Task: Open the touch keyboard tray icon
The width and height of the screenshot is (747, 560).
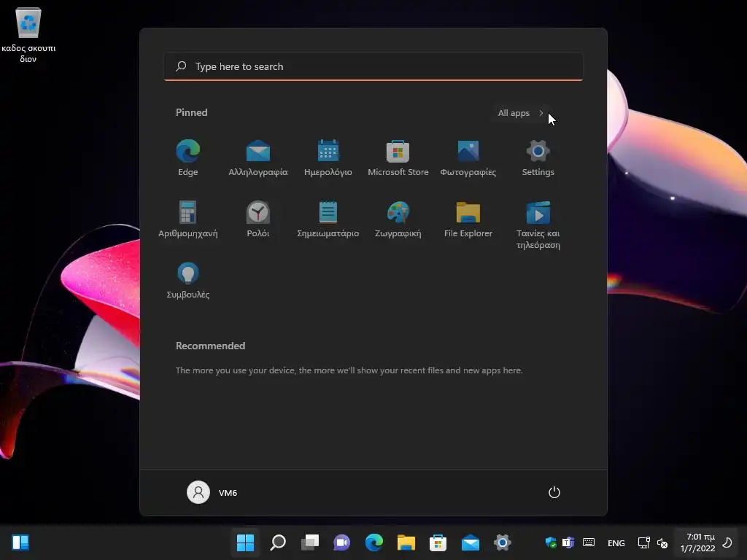Action: click(589, 542)
